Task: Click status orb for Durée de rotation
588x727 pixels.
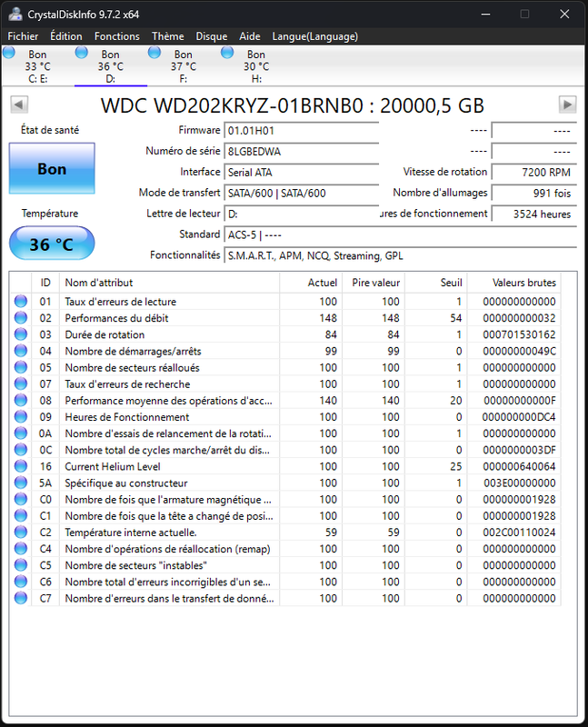Action: [21, 334]
